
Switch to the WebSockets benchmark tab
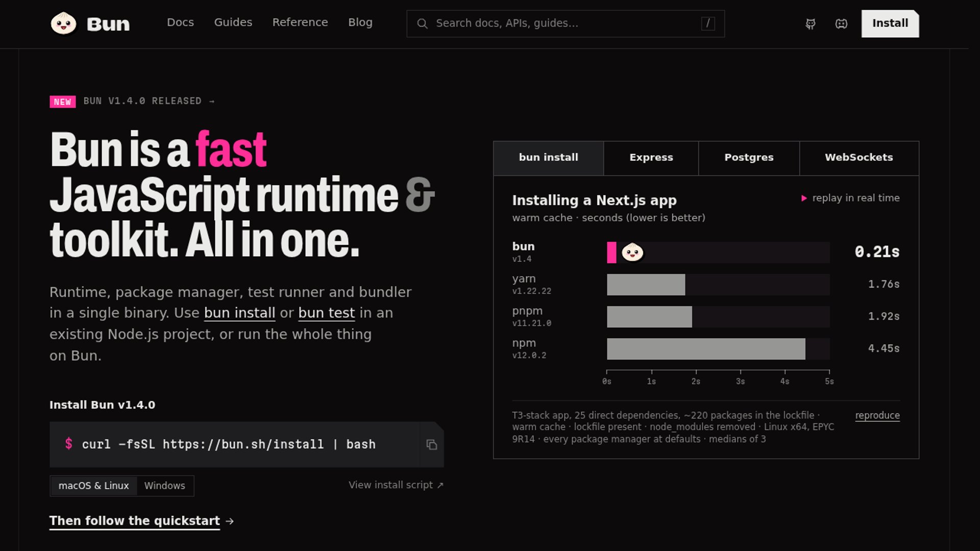coord(859,158)
